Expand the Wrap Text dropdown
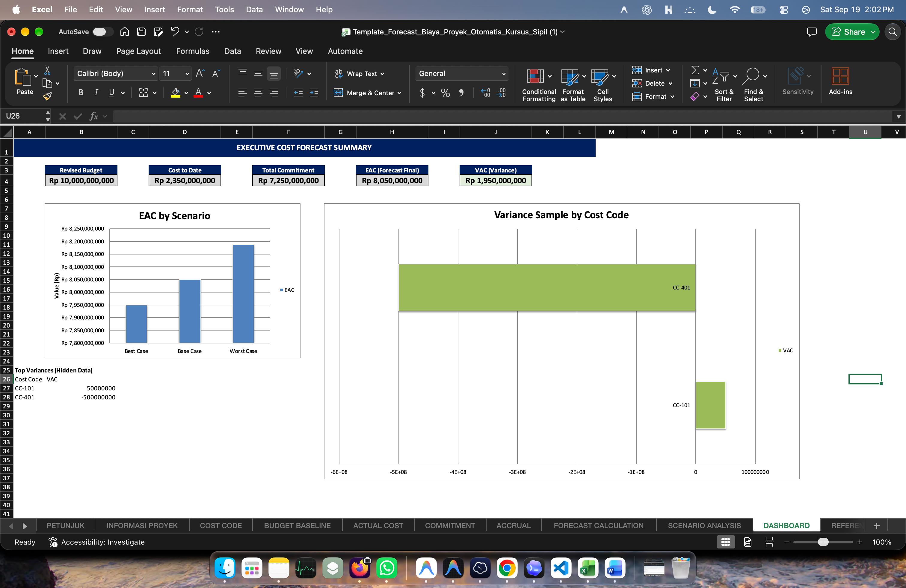Screen dimensions: 906x588 [x=382, y=74]
